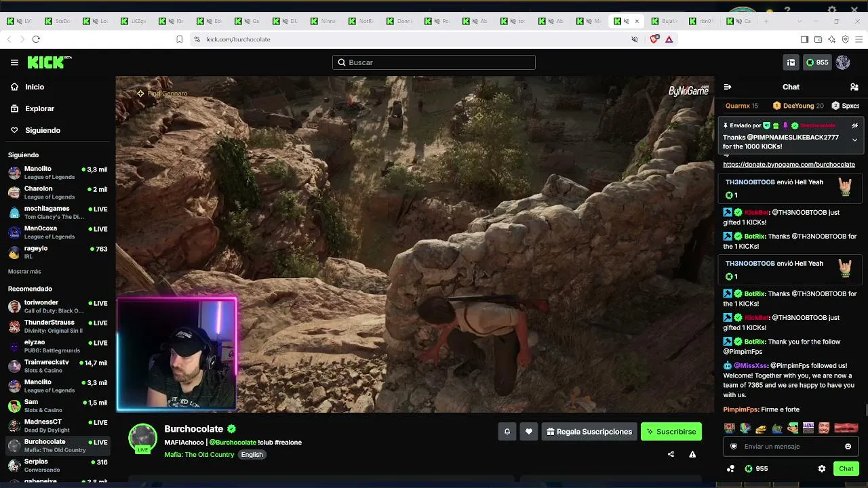
Task: Click Mostrar más under Siguiendo
Action: pyautogui.click(x=24, y=272)
